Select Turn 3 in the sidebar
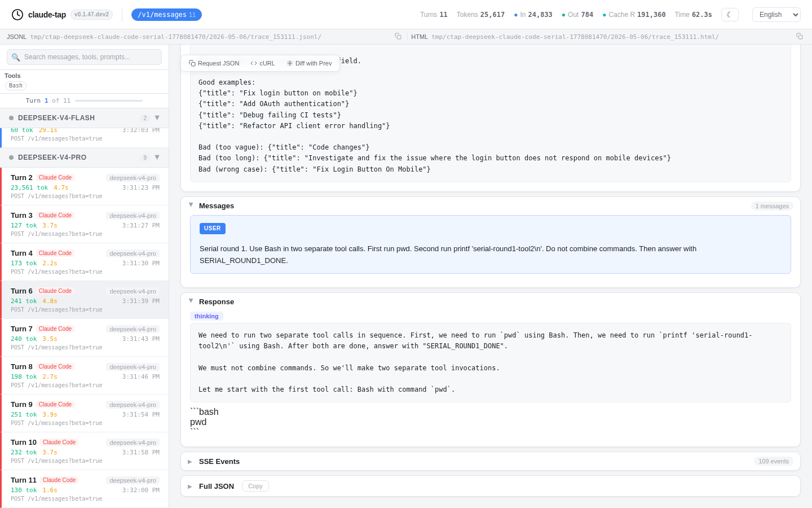Image resolution: width=812 pixels, height=508 pixels. click(85, 224)
